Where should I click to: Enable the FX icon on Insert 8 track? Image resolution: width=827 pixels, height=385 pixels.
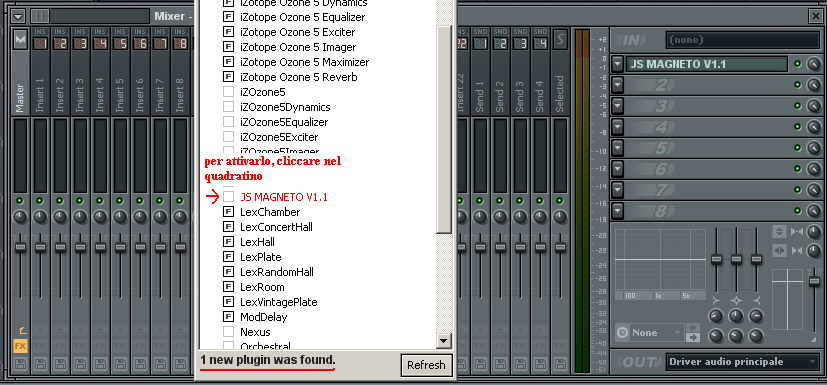click(180, 346)
